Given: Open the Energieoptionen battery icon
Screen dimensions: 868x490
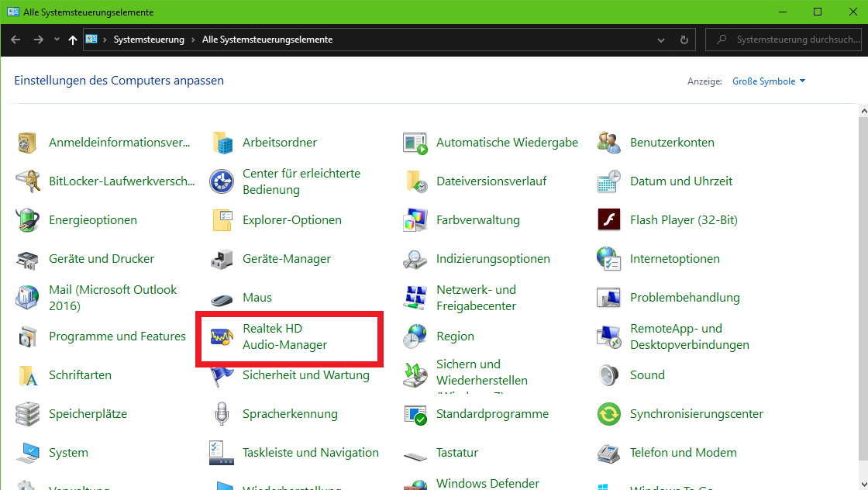Looking at the screenshot, I should (x=27, y=220).
